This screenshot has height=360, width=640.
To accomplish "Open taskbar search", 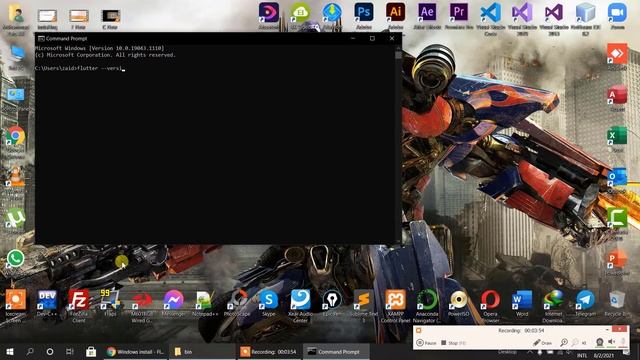I will (30, 351).
